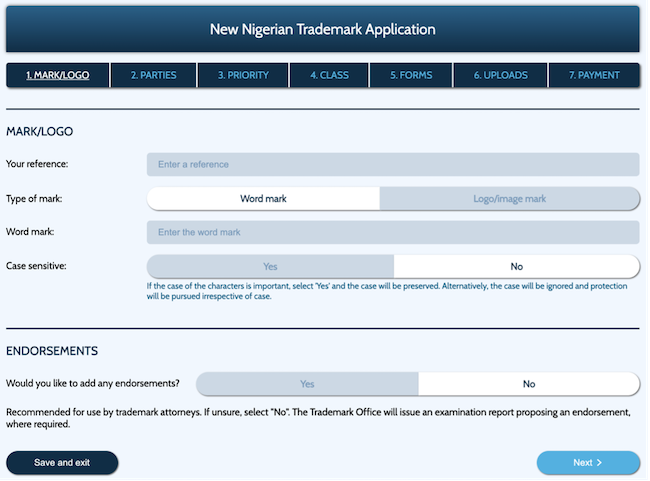Open the 1. MARK/LOGO step tab
The image size is (650, 481).
coord(55,75)
